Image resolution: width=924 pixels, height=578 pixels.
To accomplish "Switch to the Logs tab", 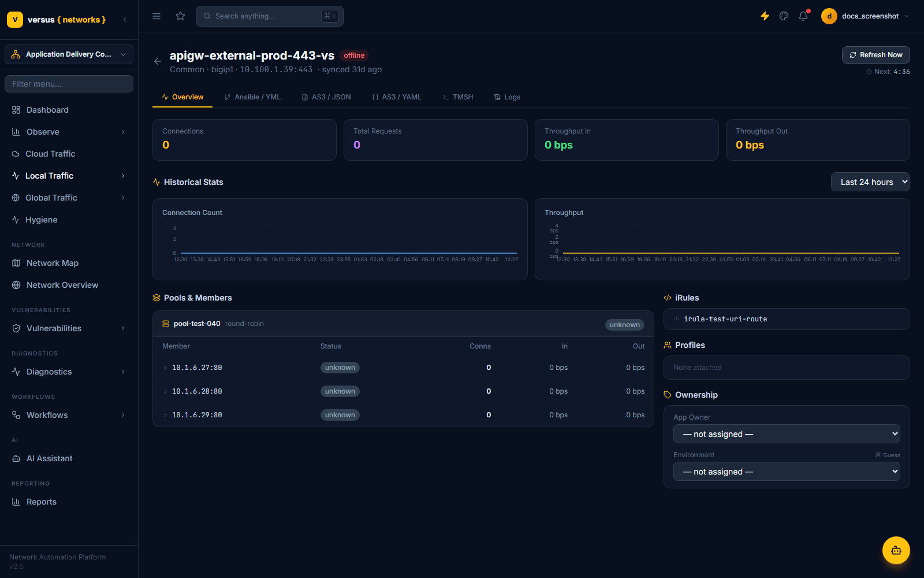I will (x=507, y=97).
